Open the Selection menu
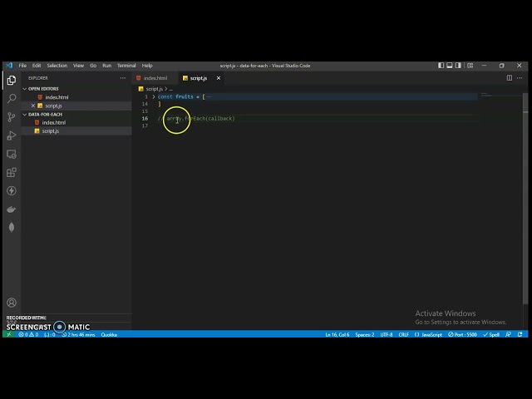The width and height of the screenshot is (532, 399). coord(57,66)
